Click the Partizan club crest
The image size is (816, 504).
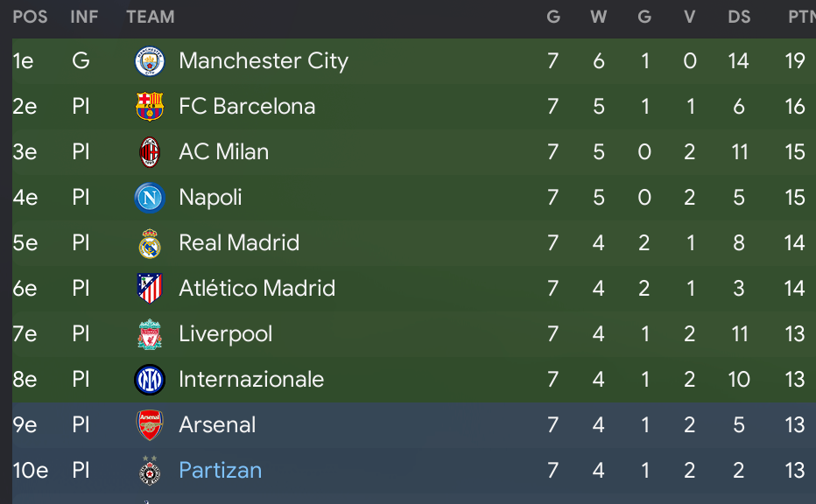(x=150, y=470)
